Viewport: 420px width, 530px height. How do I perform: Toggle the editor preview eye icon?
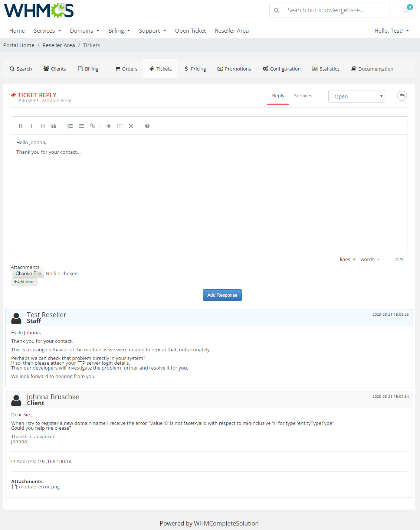tap(109, 126)
